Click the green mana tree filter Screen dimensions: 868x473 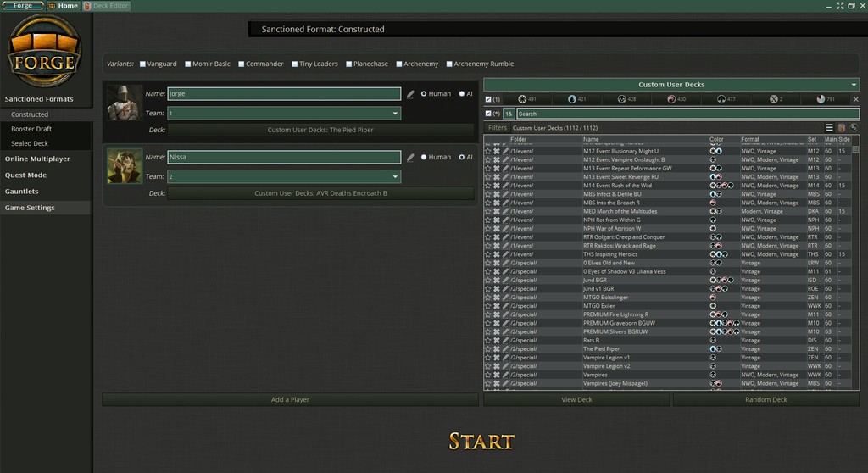point(721,99)
